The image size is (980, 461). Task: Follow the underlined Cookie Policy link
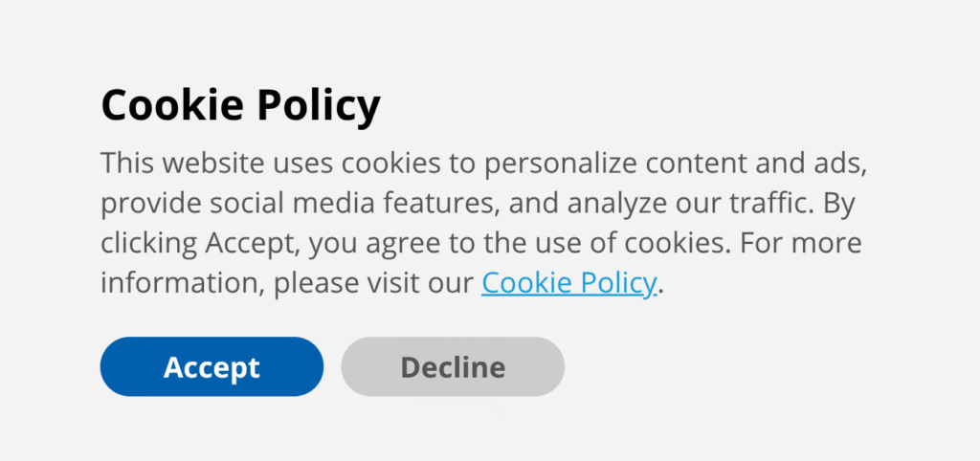[x=568, y=283]
